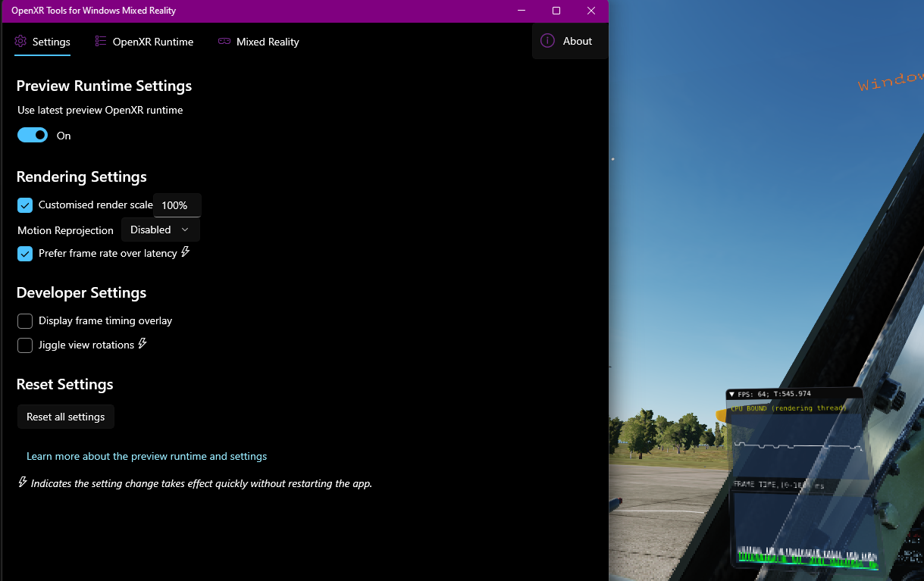Click the Preview Runtime Settings heading
The image size is (924, 581).
(x=105, y=86)
